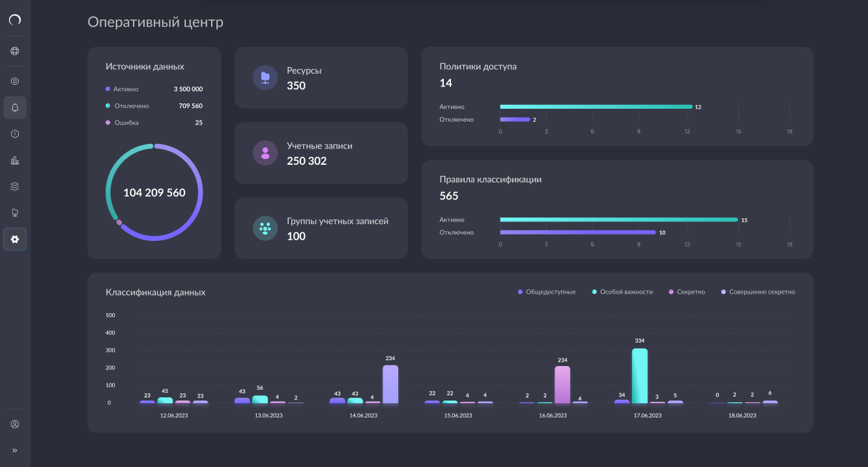Click the Активно legend under Источники данных
Viewport: 868px width, 467px height.
point(122,89)
